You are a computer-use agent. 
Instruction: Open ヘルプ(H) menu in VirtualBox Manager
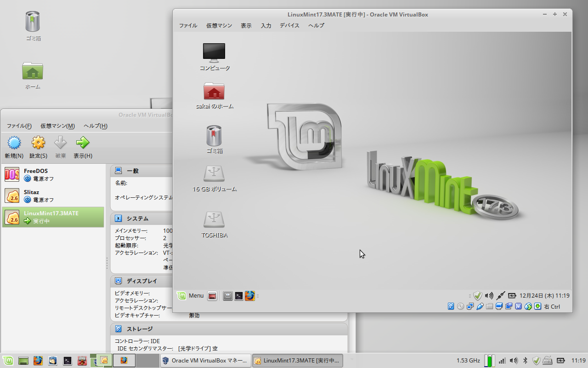(x=96, y=126)
